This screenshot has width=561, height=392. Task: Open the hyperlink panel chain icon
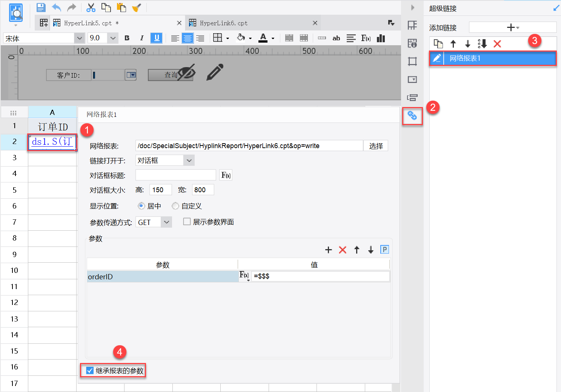pyautogui.click(x=412, y=116)
